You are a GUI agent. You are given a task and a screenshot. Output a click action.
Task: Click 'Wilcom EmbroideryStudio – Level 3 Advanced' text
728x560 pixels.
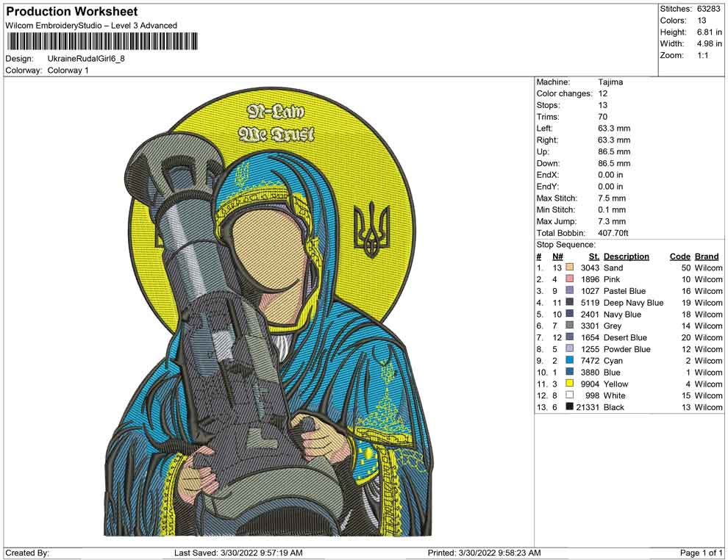point(91,26)
